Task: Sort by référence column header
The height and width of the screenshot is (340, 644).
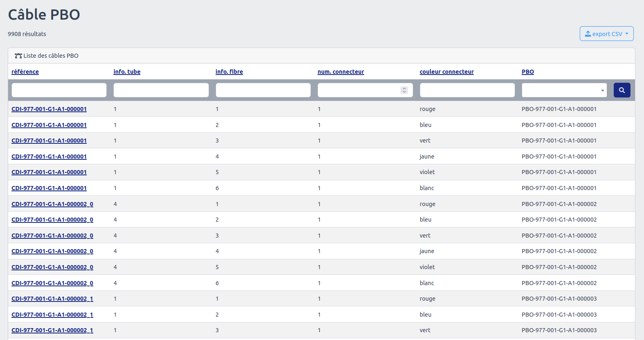Action: point(25,72)
